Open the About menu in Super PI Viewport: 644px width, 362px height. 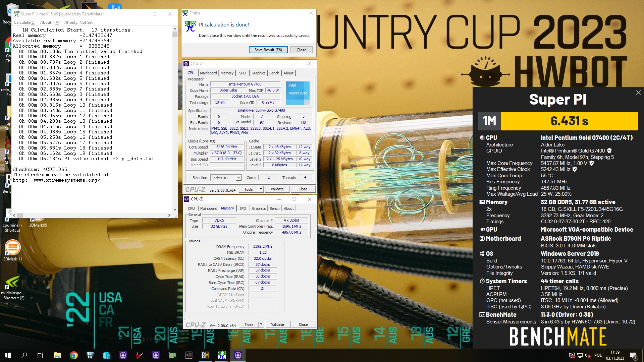pyautogui.click(x=50, y=22)
